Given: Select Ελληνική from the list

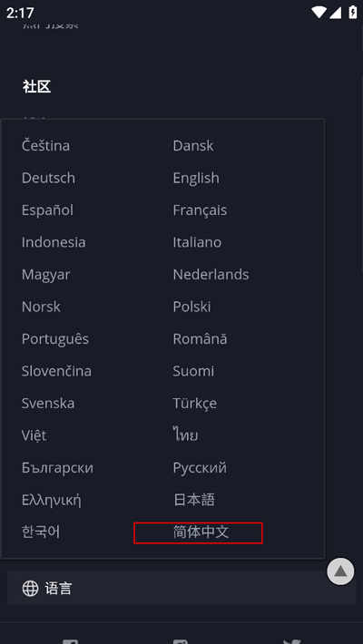Looking at the screenshot, I should tap(52, 501).
